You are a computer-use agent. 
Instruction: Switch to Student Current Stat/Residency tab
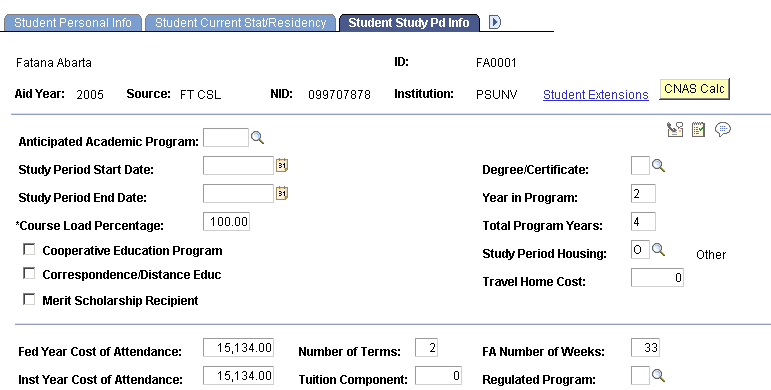click(x=240, y=23)
